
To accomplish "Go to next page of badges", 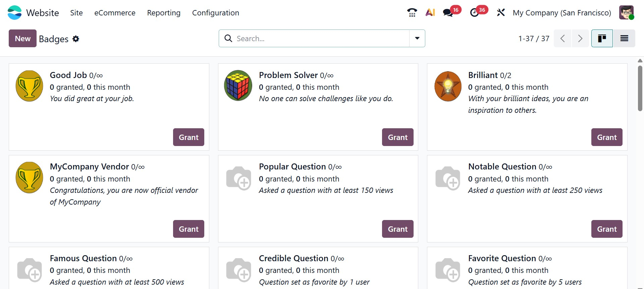I will click(580, 39).
